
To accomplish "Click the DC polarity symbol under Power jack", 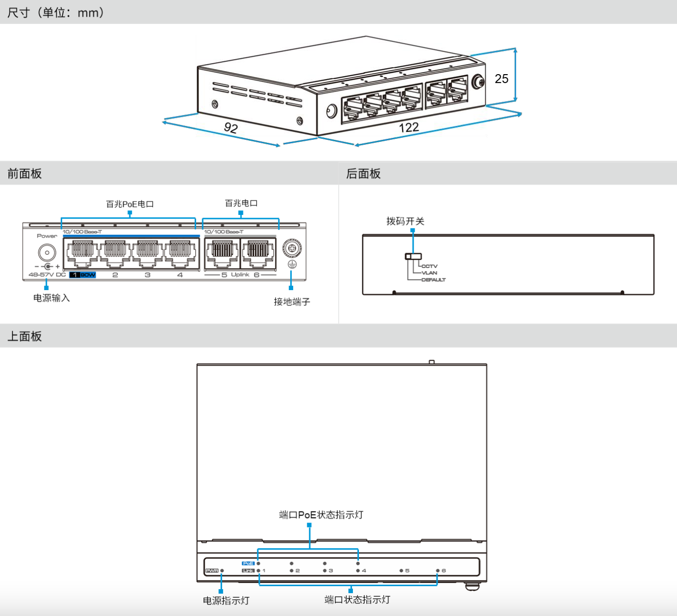I will pyautogui.click(x=47, y=266).
